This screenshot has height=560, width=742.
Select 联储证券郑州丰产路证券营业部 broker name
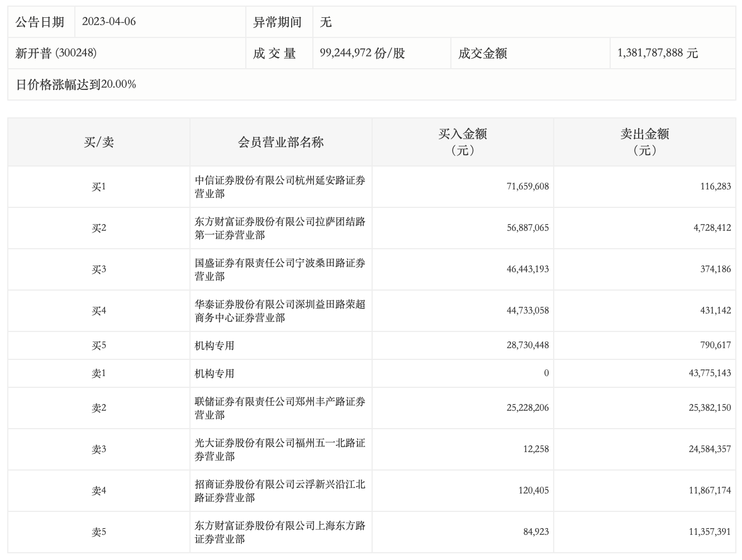click(280, 408)
